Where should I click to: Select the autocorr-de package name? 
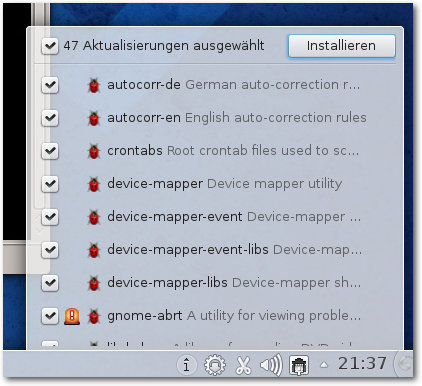pyautogui.click(x=144, y=85)
